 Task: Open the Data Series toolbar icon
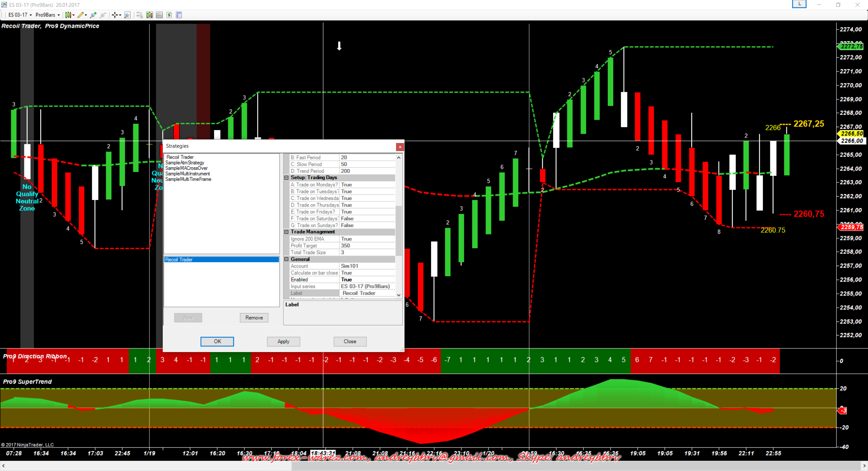[150, 15]
